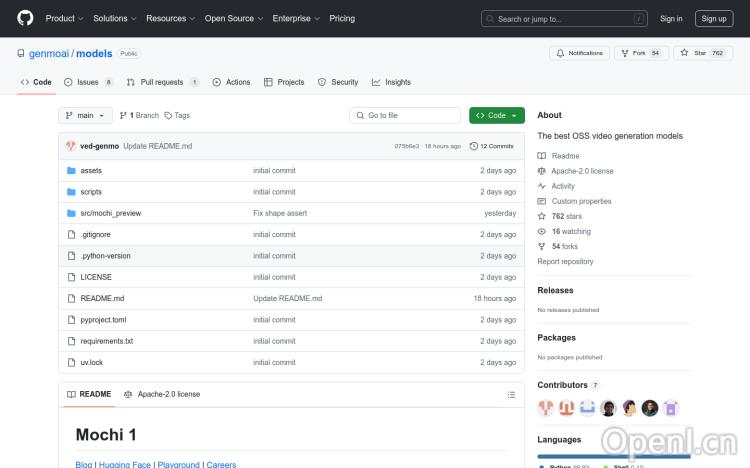Open the green Code dropdown
The height and width of the screenshot is (468, 750).
[x=497, y=115]
